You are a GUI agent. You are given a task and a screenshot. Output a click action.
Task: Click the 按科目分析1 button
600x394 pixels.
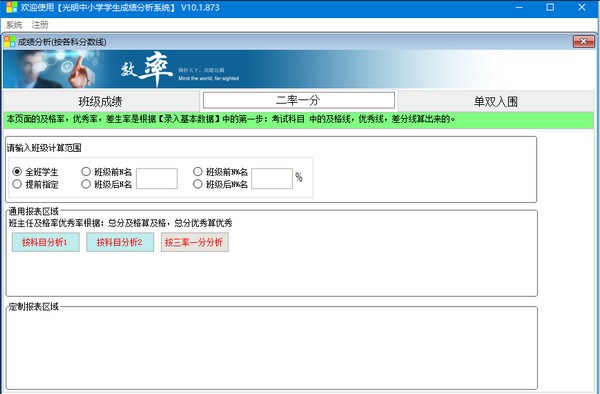coord(46,242)
